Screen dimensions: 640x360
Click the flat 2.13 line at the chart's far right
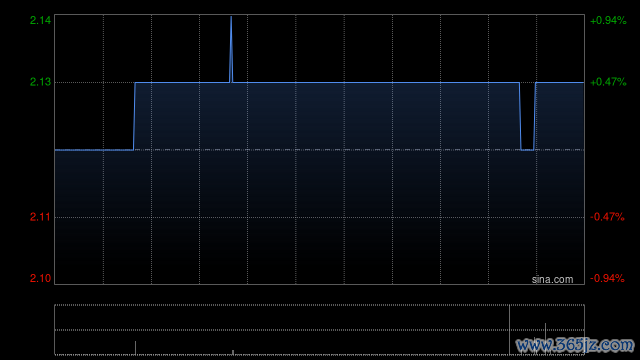(x=560, y=82)
